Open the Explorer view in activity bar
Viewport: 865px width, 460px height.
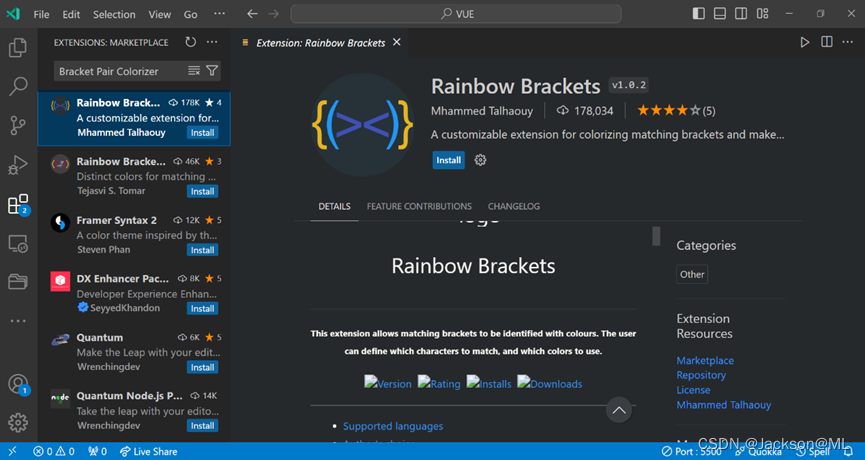(18, 48)
